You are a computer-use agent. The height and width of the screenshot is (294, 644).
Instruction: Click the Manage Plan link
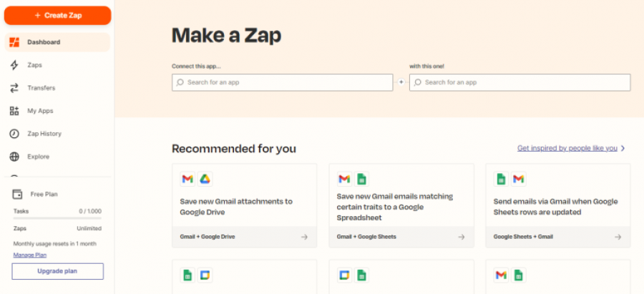point(30,255)
